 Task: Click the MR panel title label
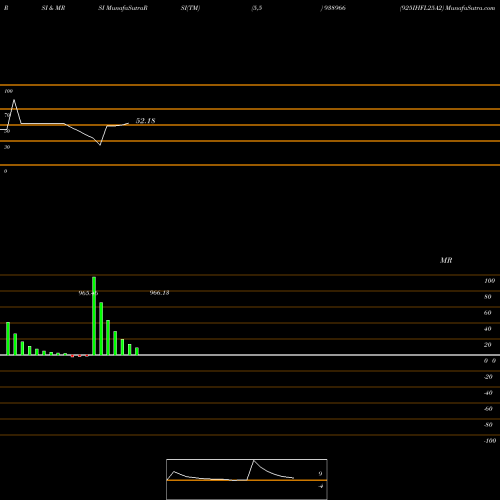[446, 260]
